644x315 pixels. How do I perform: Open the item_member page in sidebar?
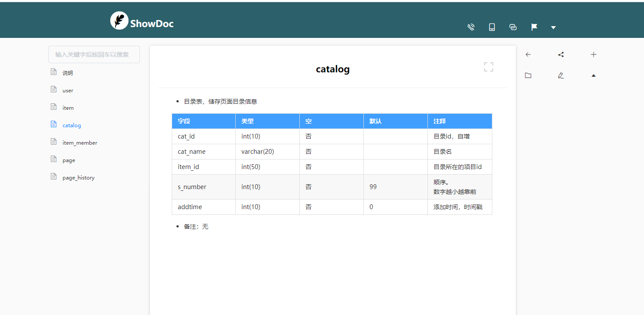[80, 142]
